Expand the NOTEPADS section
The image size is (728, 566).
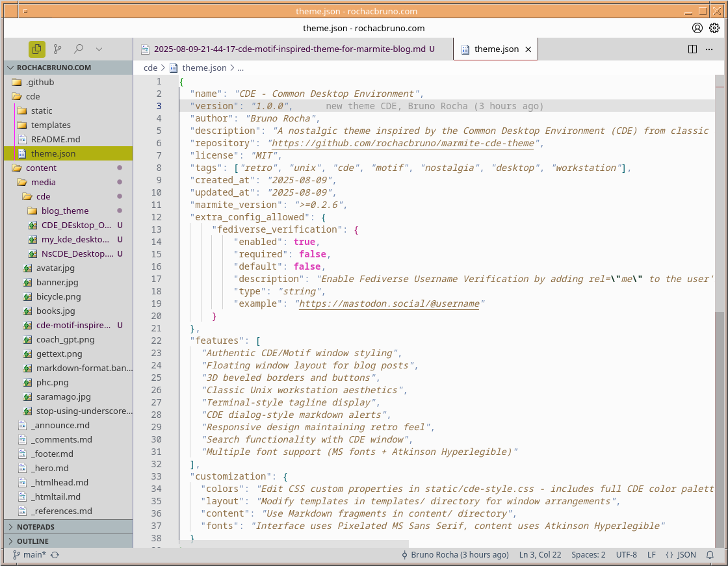click(68, 527)
